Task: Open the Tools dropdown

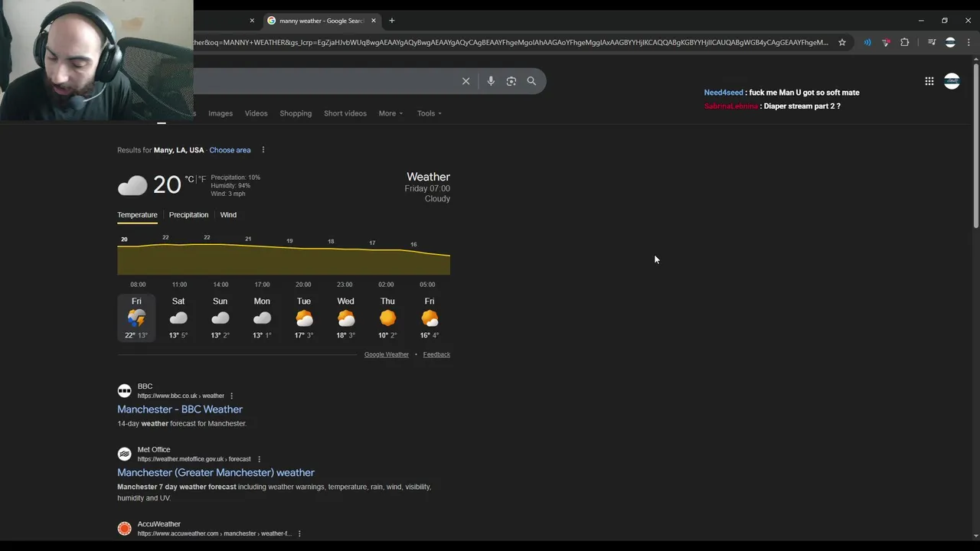Action: [429, 113]
